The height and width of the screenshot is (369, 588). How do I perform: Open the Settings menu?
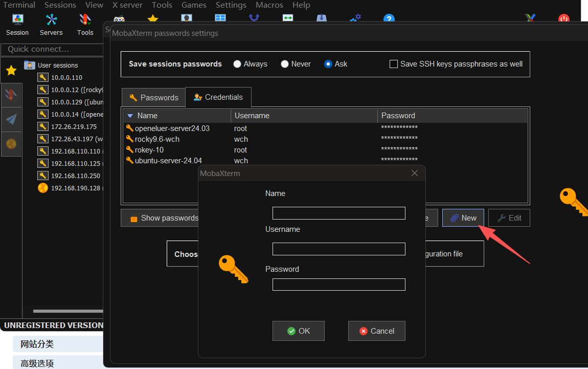pyautogui.click(x=231, y=5)
